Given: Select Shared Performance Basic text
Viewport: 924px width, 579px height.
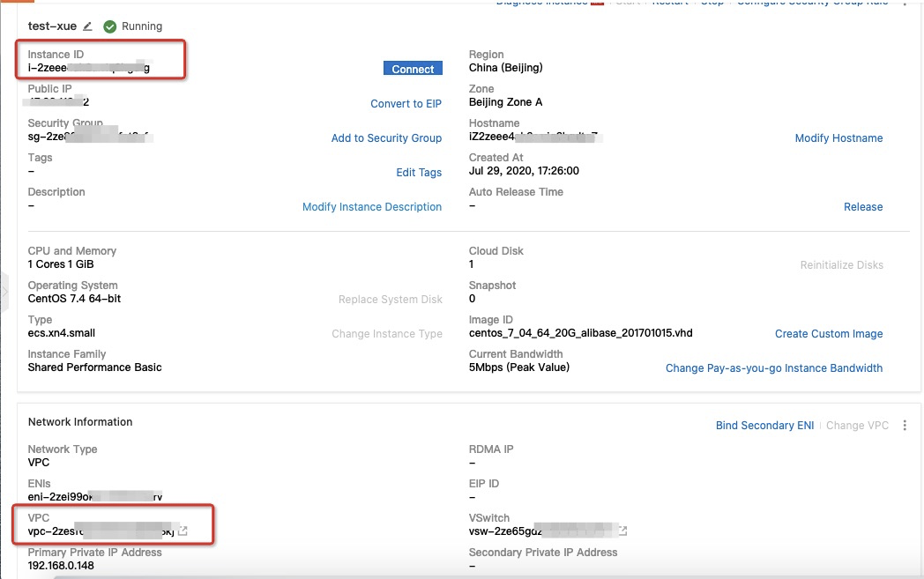Looking at the screenshot, I should coord(94,367).
